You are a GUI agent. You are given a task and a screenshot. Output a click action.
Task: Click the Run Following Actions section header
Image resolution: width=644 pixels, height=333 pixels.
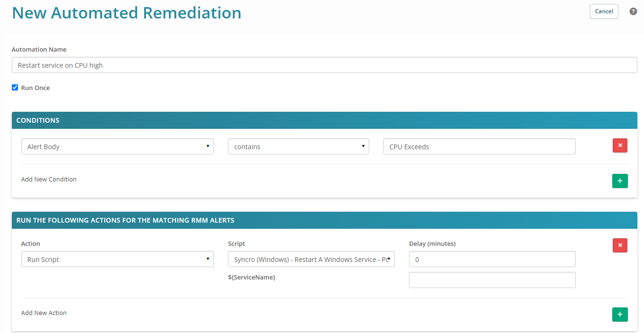tap(125, 220)
